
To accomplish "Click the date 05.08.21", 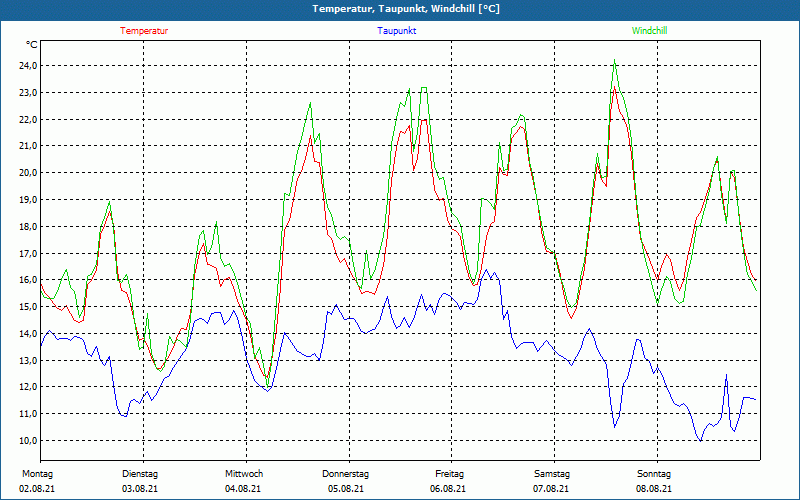I will click(x=346, y=489).
